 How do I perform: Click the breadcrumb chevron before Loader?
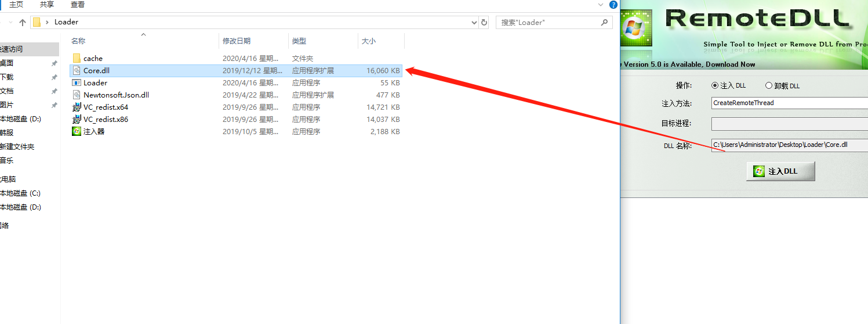tap(47, 22)
